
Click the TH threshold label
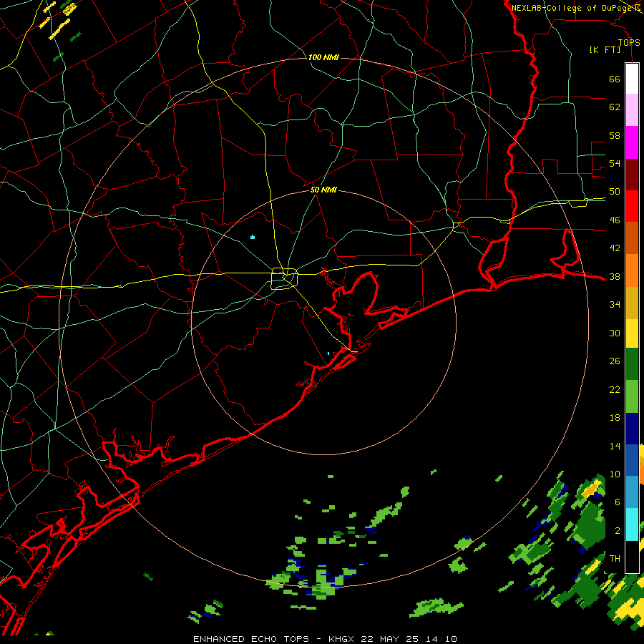[615, 559]
